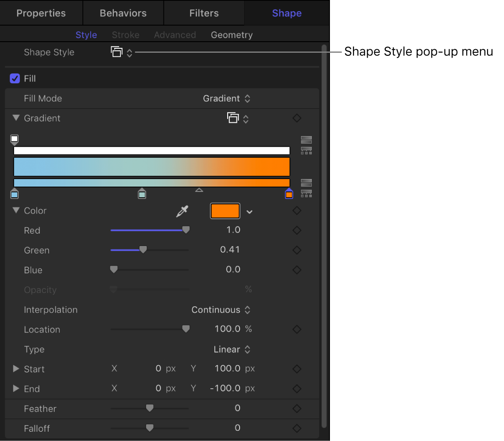Switch to the Properties tab
The height and width of the screenshot is (441, 504).
click(x=41, y=13)
